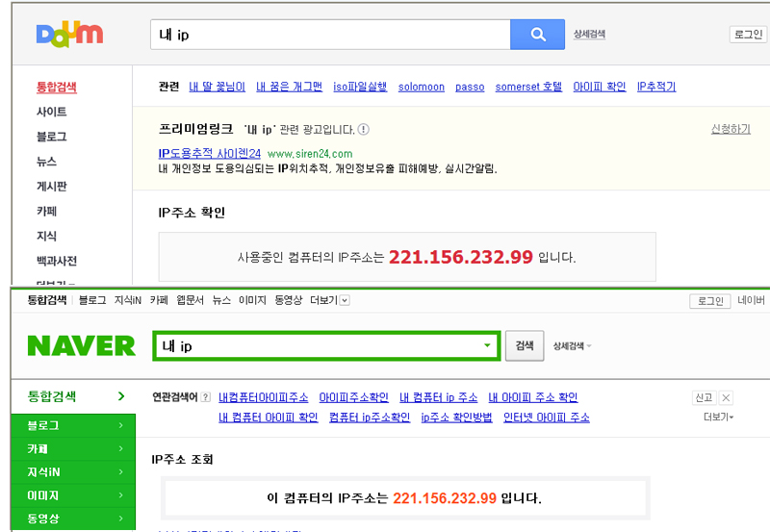Screen dimensions: 770x532
Task: Switch to 동영상 tab in Naver top bar
Action: pos(288,300)
